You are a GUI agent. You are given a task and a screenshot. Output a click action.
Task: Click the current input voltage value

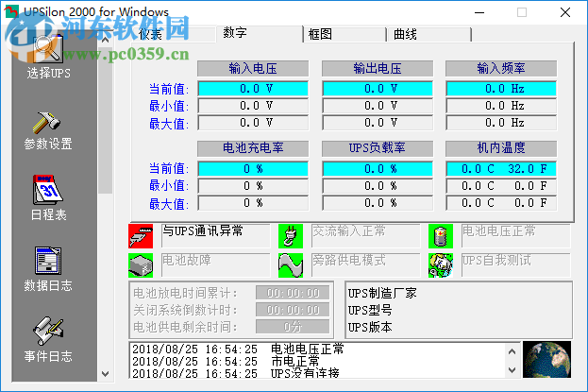[253, 89]
